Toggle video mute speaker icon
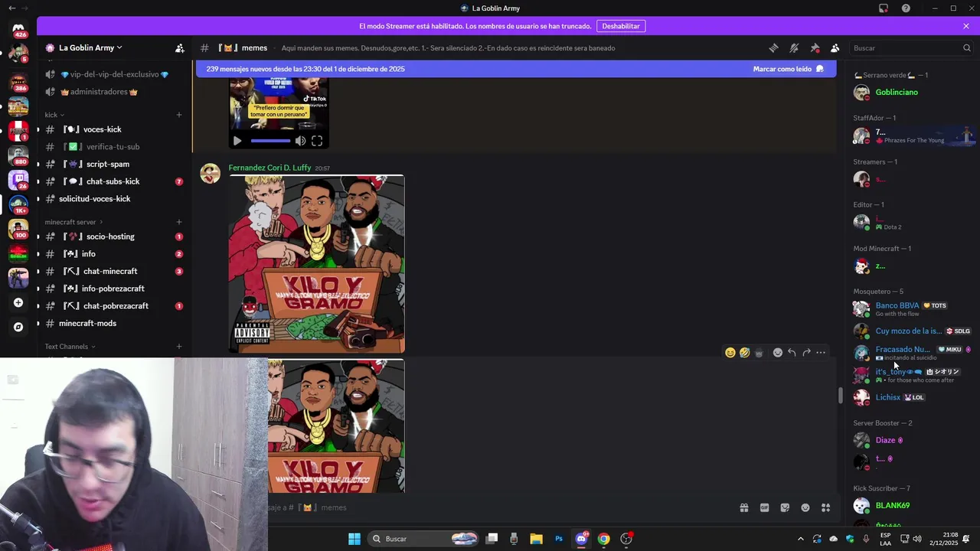Screen dimensions: 980x551 pos(300,141)
